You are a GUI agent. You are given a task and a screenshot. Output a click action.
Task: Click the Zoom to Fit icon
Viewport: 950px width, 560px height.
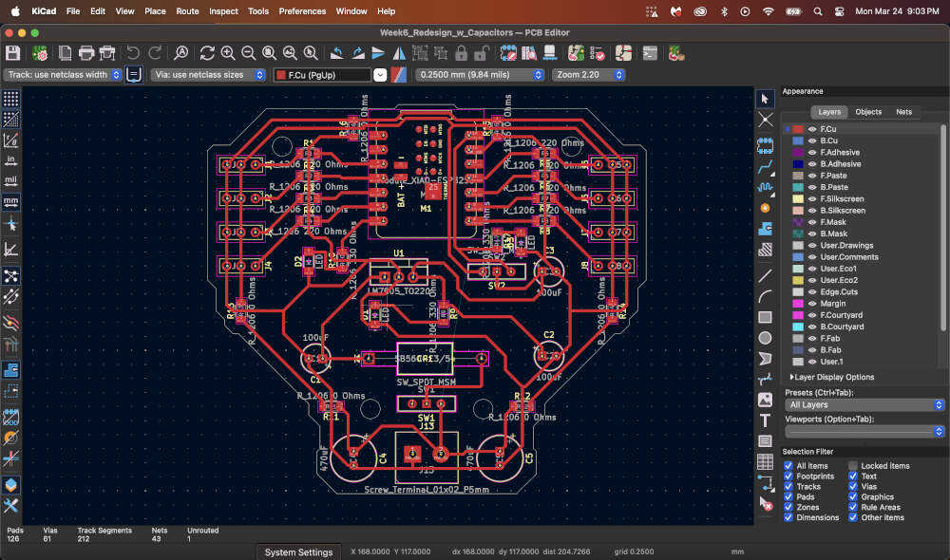pyautogui.click(x=269, y=53)
